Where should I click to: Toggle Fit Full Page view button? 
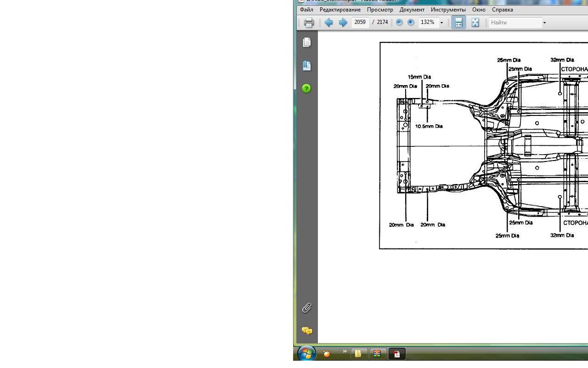[475, 22]
